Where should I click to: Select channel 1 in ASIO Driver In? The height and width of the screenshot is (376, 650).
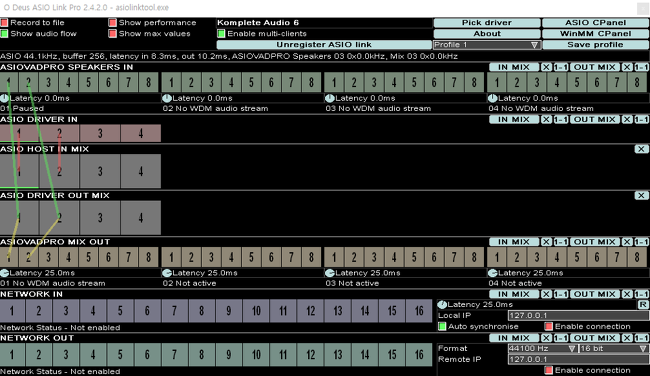pos(19,133)
